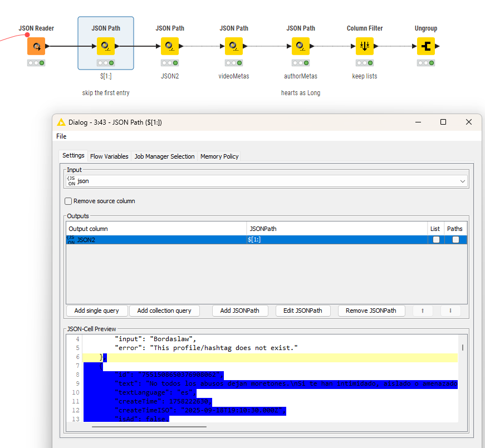Select the authorMetas JSON Path node
This screenshot has height=448, width=485.
(x=301, y=46)
